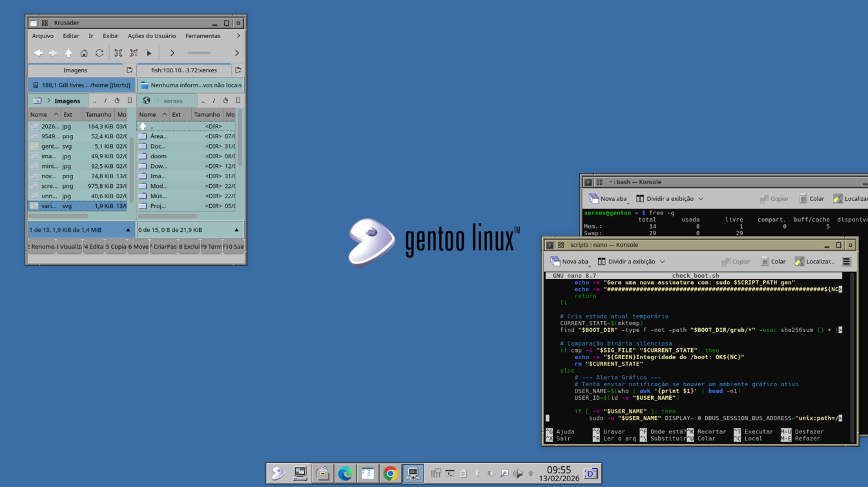Open a new tab beside the Imagens tab
This screenshot has width=868, height=487.
click(x=129, y=70)
